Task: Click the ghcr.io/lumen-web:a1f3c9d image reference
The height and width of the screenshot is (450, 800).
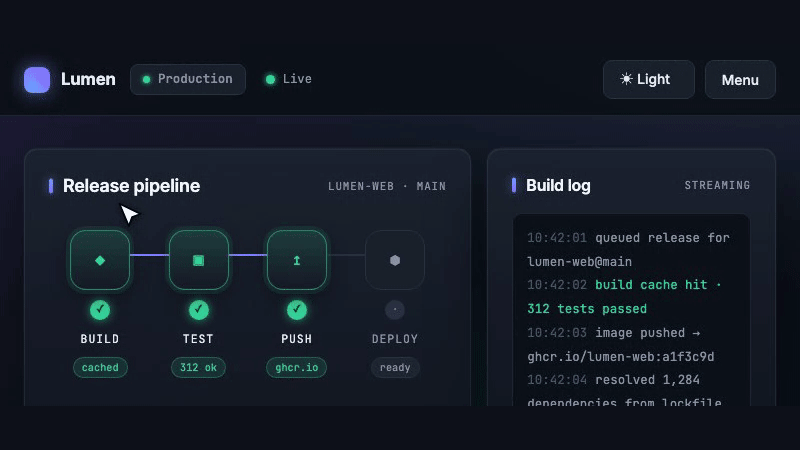Action: coord(620,357)
